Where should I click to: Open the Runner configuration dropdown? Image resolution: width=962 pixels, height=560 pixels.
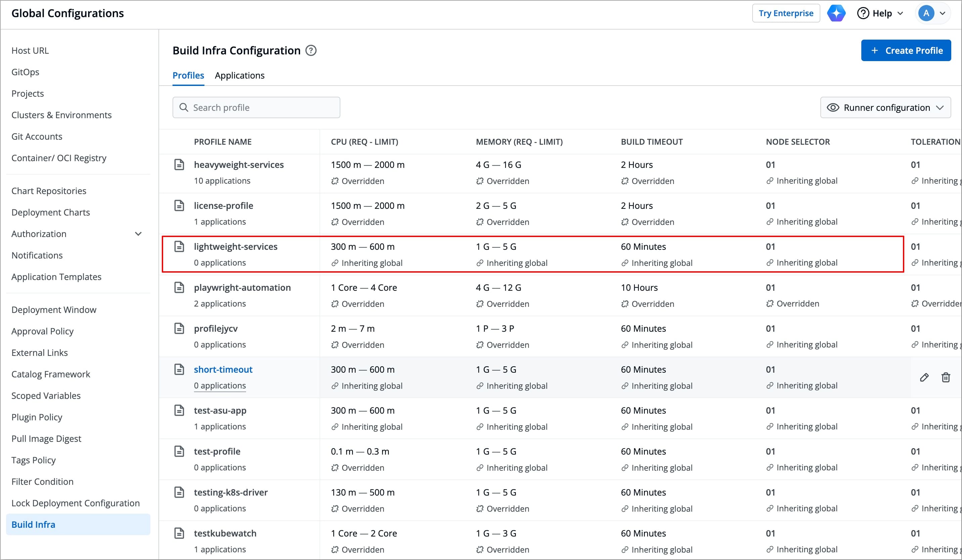[886, 108]
